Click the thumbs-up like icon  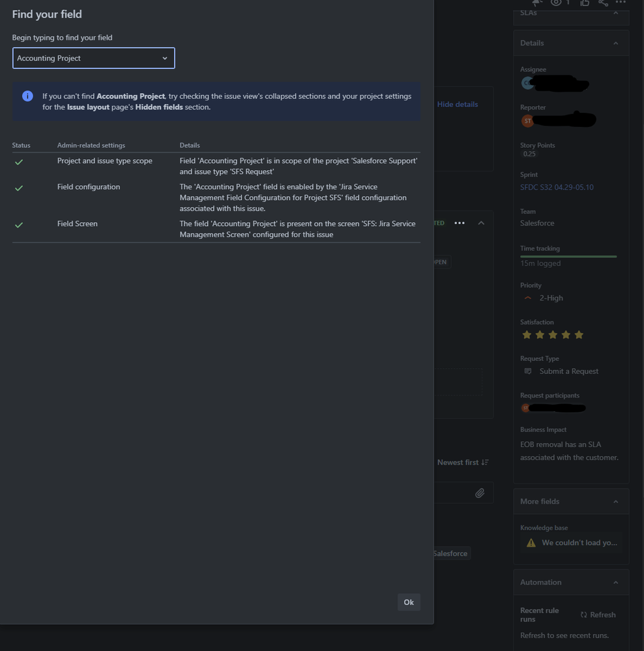pyautogui.click(x=585, y=4)
